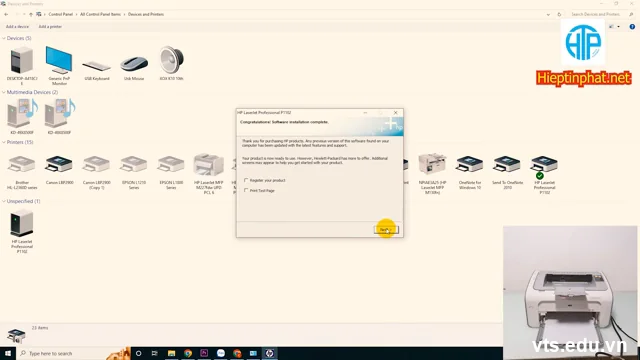
Task: Collapse the Devices (5) group
Action: click(x=4, y=38)
